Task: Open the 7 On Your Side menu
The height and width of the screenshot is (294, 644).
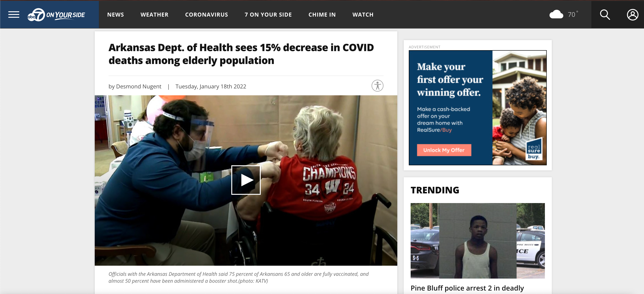Action: point(268,15)
